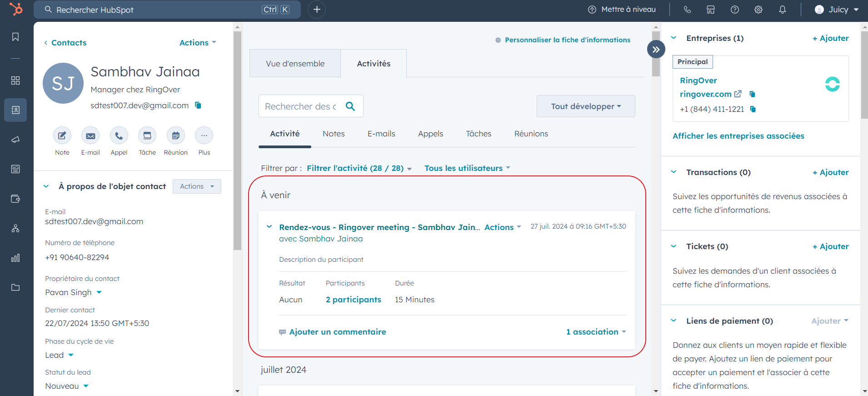Image resolution: width=868 pixels, height=396 pixels.
Task: Switch to the Tâches tab
Action: [x=479, y=134]
